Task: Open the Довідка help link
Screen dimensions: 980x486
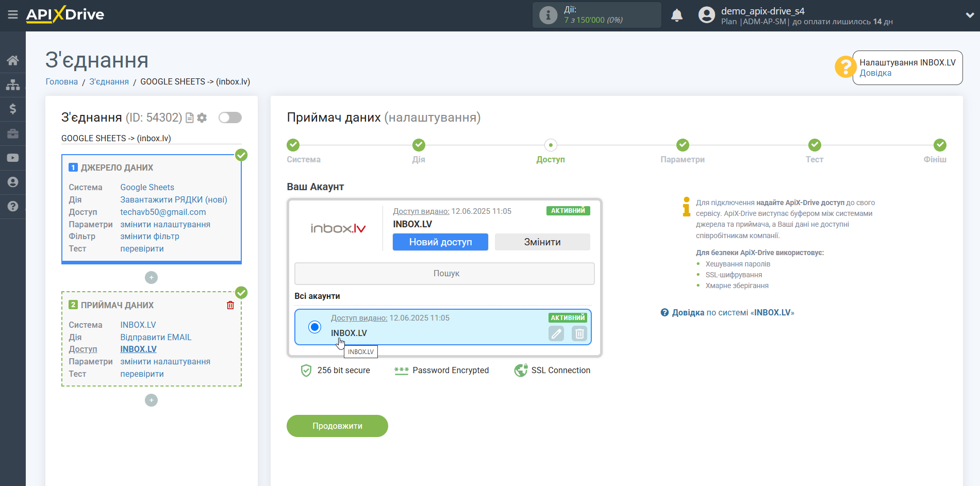Action: coord(875,73)
